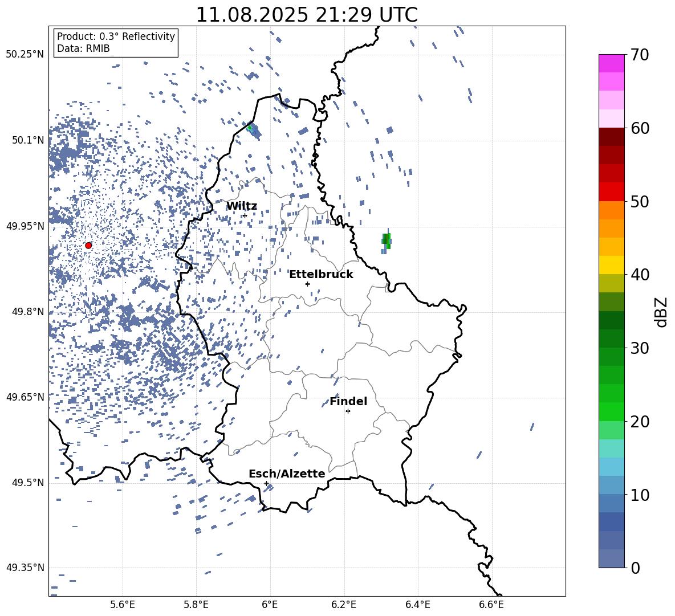
Task: Click the 49.8°N latitude tick label
Action: point(27,312)
